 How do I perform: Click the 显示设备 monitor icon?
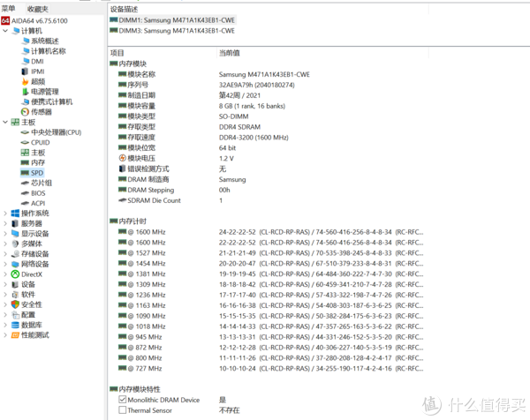(x=15, y=234)
